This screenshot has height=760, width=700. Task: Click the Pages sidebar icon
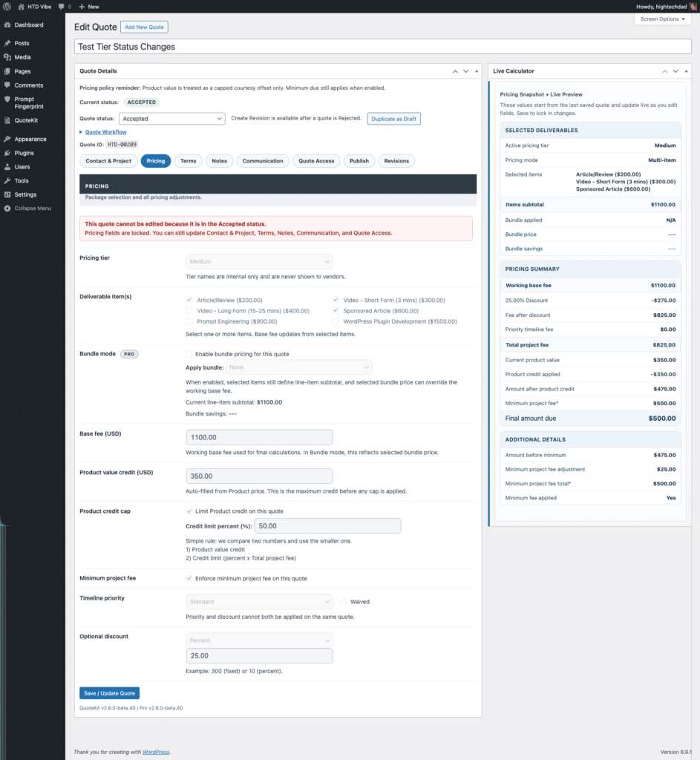click(x=7, y=71)
